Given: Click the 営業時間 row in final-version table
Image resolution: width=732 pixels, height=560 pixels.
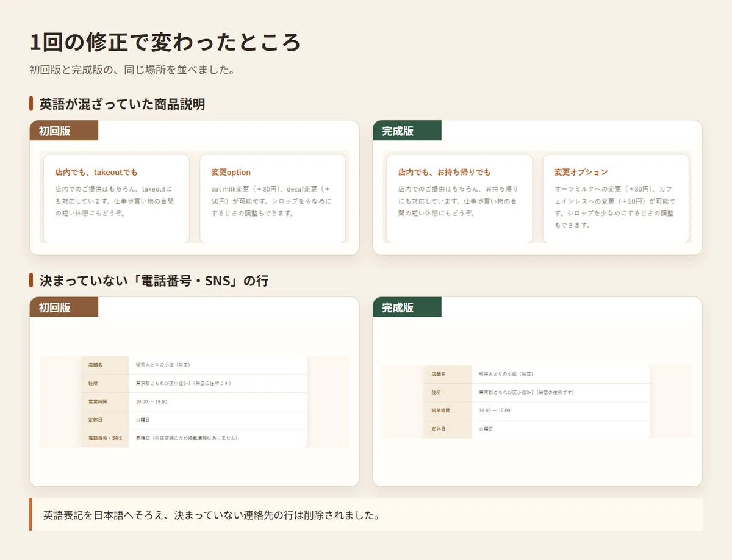Looking at the screenshot, I should 537,411.
